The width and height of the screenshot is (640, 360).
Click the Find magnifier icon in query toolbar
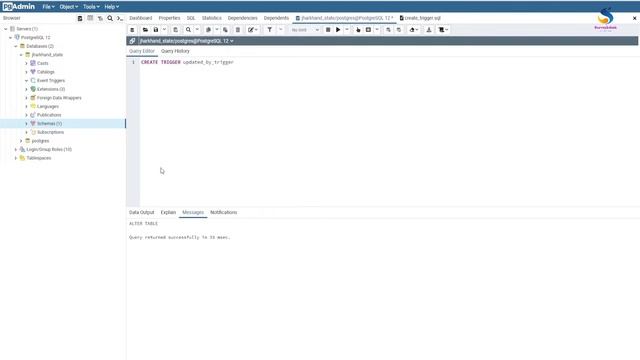pos(188,30)
